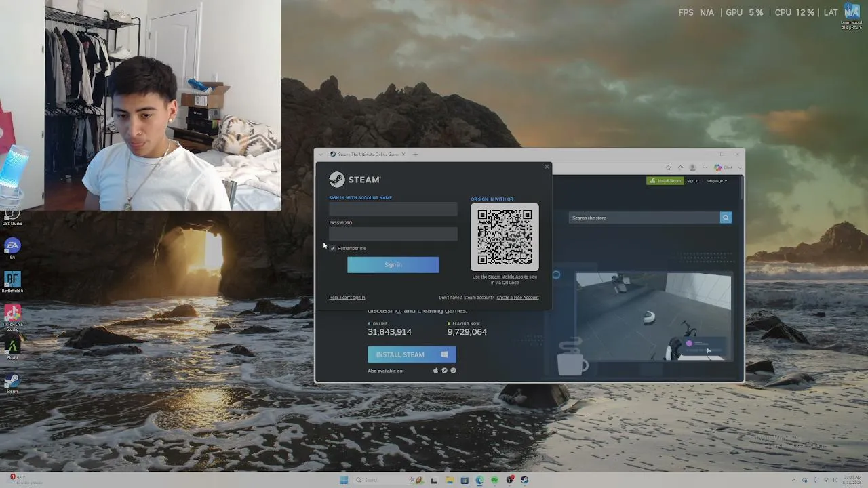The height and width of the screenshot is (488, 868).
Task: Open Battlefield 6 desktop shortcut
Action: [x=12, y=282]
